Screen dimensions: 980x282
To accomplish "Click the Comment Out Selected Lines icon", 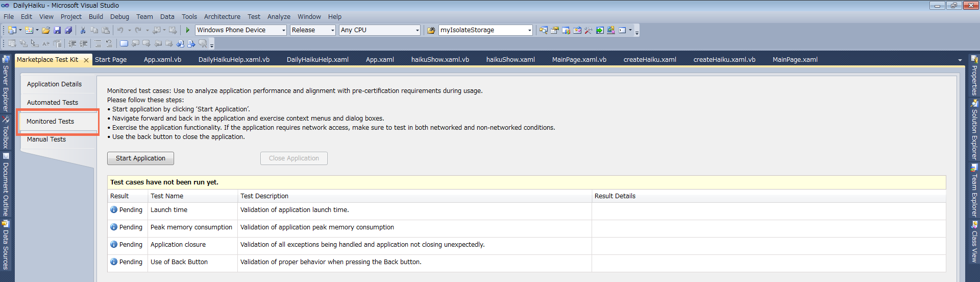I will [x=98, y=43].
